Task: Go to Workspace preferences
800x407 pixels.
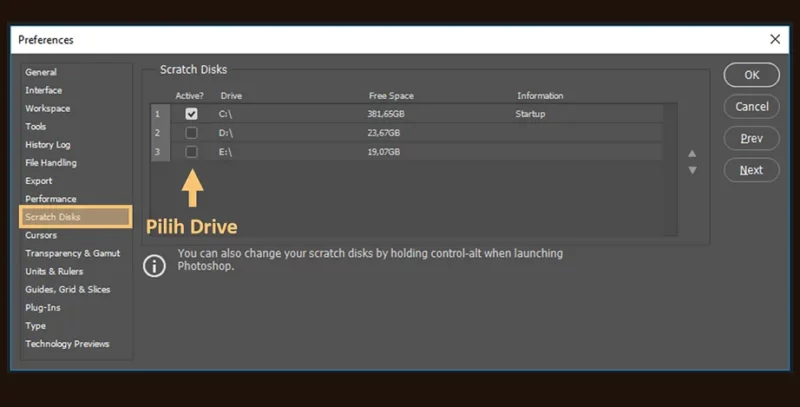Action: click(x=47, y=108)
